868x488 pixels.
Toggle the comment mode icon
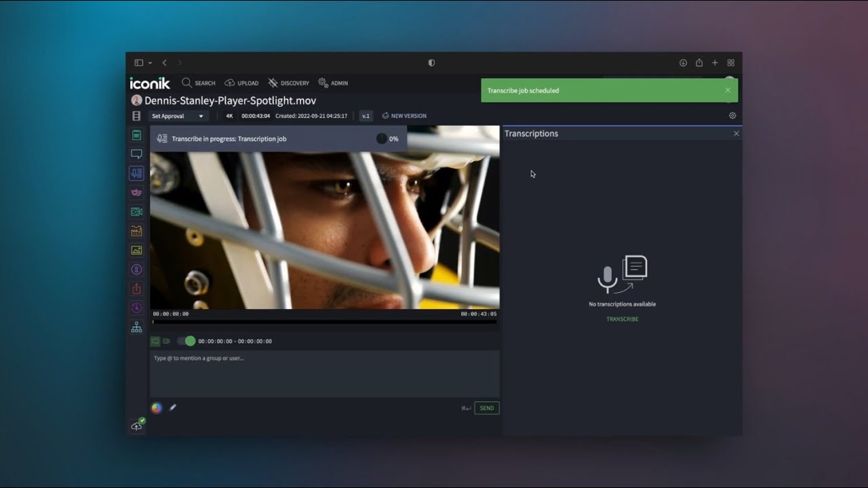pyautogui.click(x=155, y=341)
